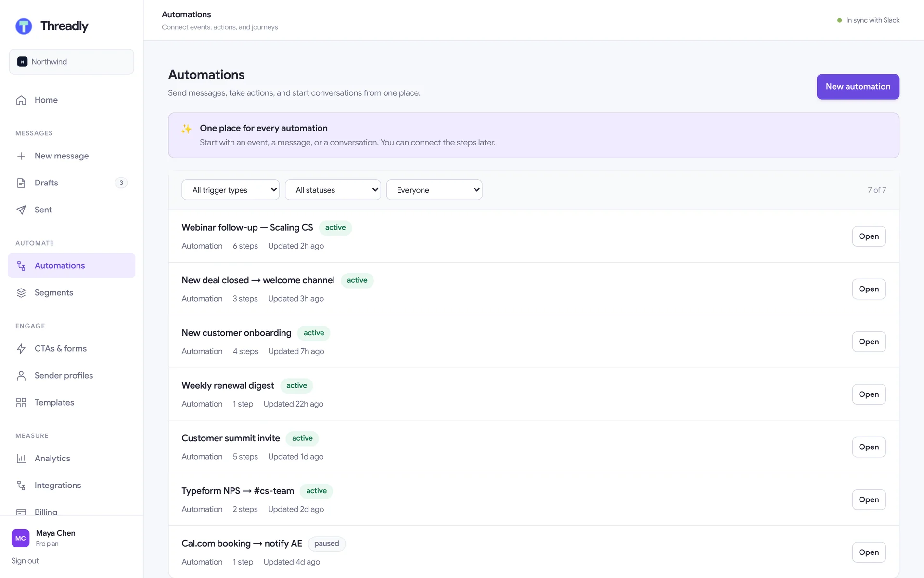
Task: Click the Drafts count badge showing 3
Action: pos(121,183)
